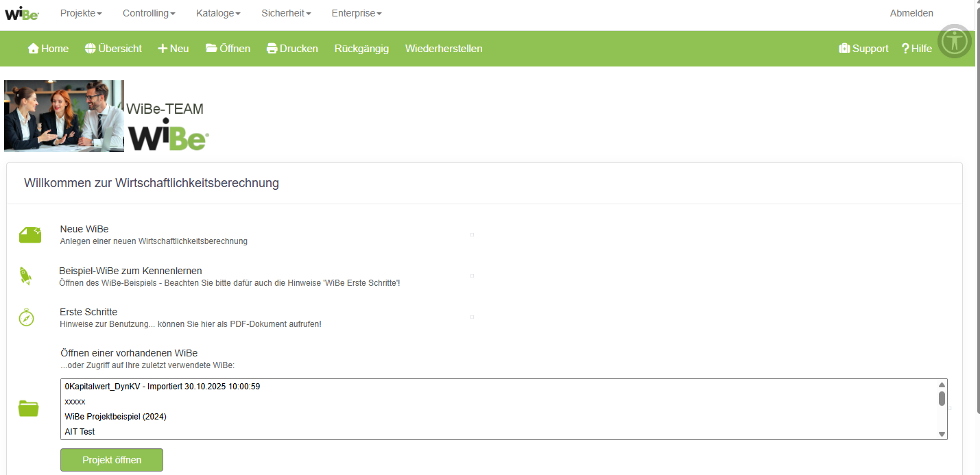Click the project list scrollbar thumb

click(x=942, y=398)
